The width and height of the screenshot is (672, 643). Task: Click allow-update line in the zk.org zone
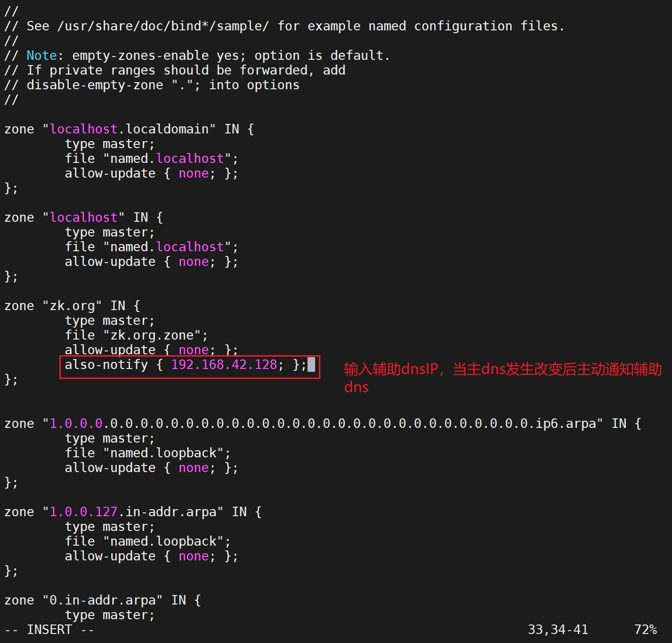point(151,350)
